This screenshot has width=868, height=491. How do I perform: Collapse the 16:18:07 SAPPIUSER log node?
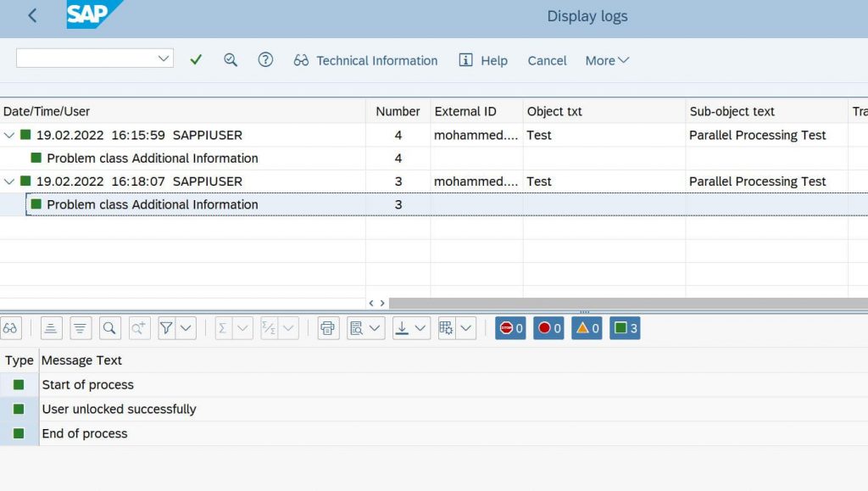[x=8, y=181]
